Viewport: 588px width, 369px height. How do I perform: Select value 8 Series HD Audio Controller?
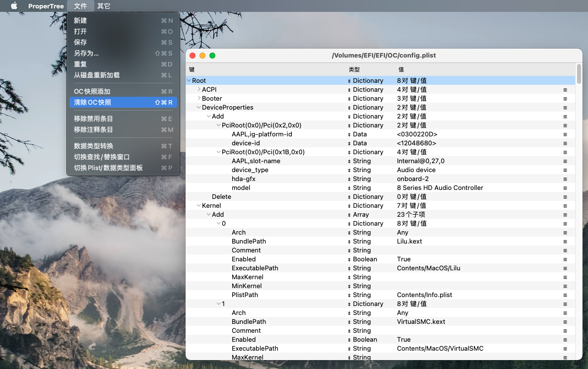(x=440, y=188)
